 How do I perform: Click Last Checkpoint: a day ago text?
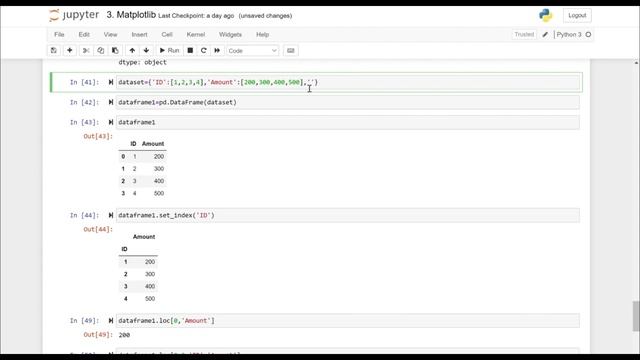coord(196,16)
